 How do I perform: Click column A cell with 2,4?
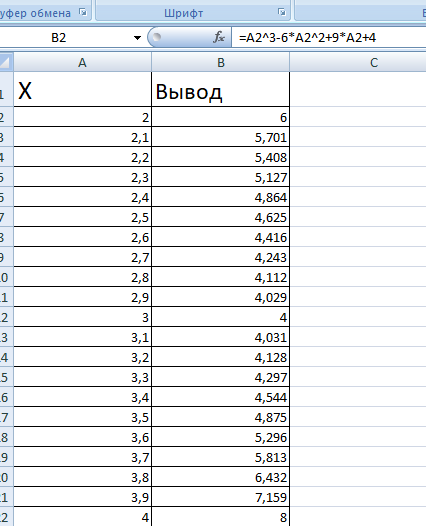point(83,197)
